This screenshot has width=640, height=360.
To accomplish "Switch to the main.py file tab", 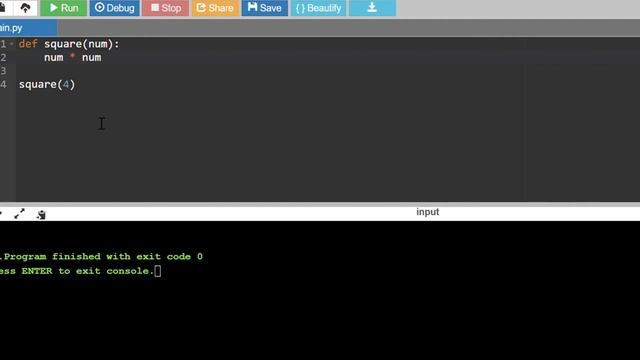I will tap(28, 28).
